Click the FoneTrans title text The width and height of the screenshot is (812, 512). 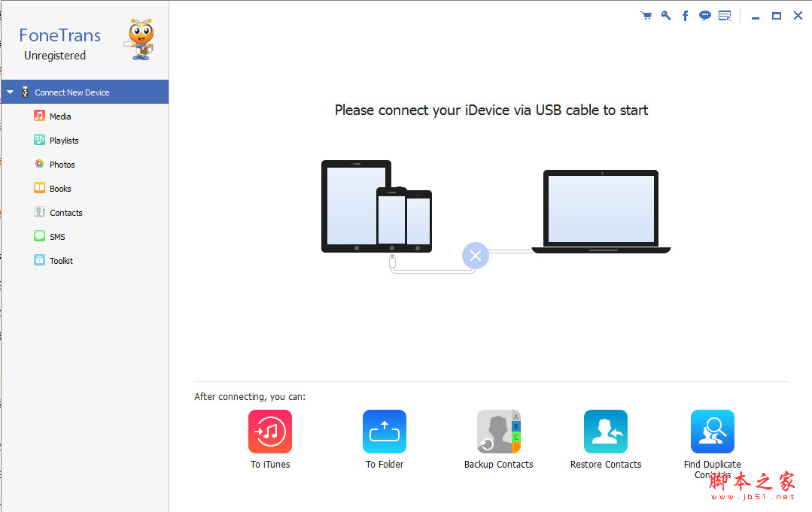[x=60, y=35]
